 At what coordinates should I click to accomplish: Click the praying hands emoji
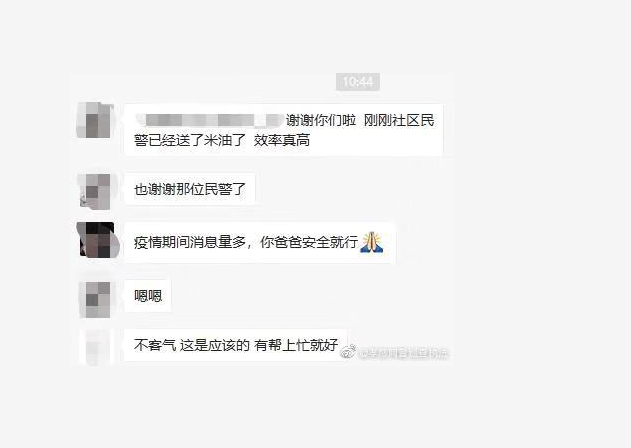point(372,242)
